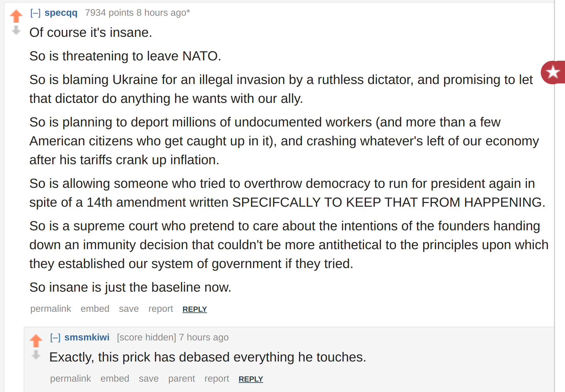Downvote smsmkiwi's reply
The width and height of the screenshot is (565, 392).
pos(36,355)
